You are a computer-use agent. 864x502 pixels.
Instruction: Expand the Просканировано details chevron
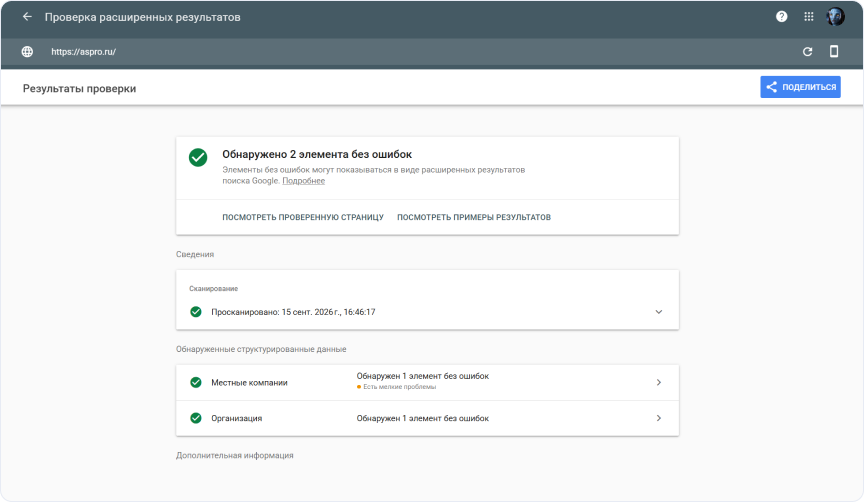[658, 312]
